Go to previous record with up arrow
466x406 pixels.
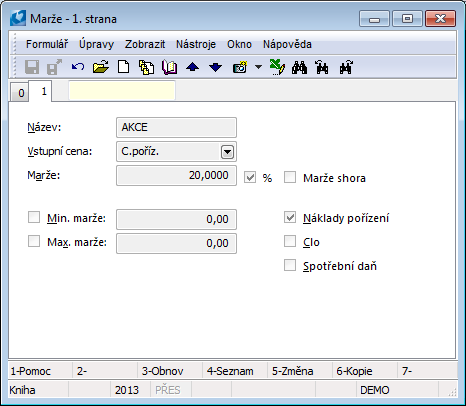[x=193, y=67]
